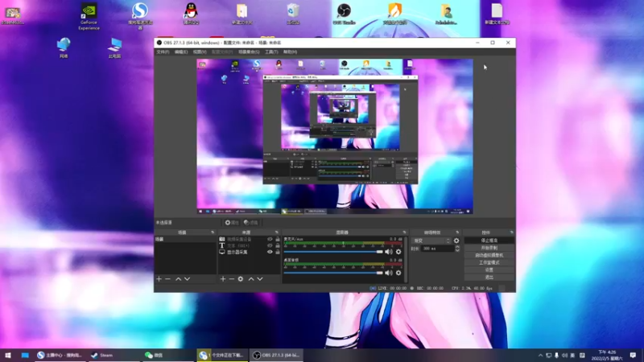Open the This PC desktop icon
The width and height of the screenshot is (644, 362).
[114, 47]
